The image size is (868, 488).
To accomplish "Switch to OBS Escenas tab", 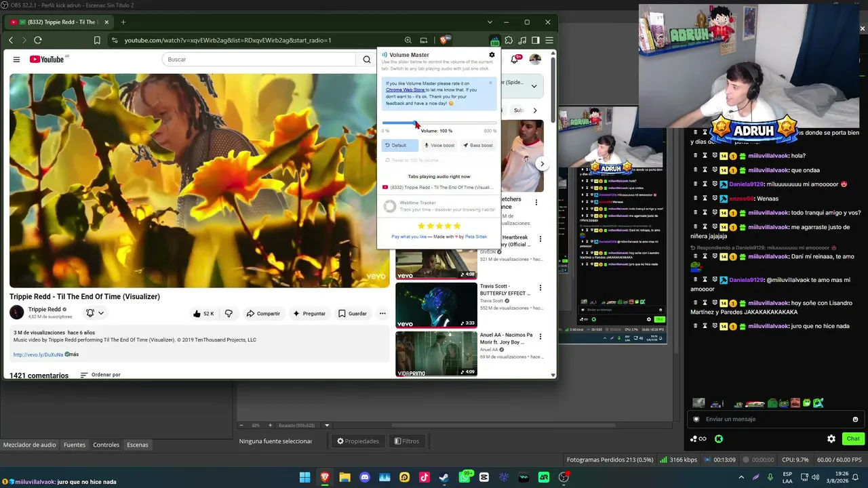I will 138,445.
